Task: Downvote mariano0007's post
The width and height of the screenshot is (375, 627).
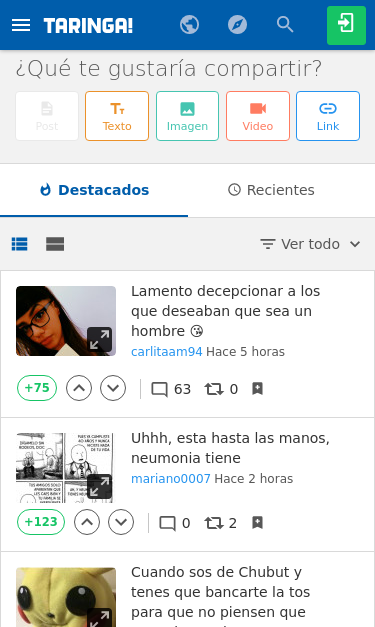Action: click(121, 522)
